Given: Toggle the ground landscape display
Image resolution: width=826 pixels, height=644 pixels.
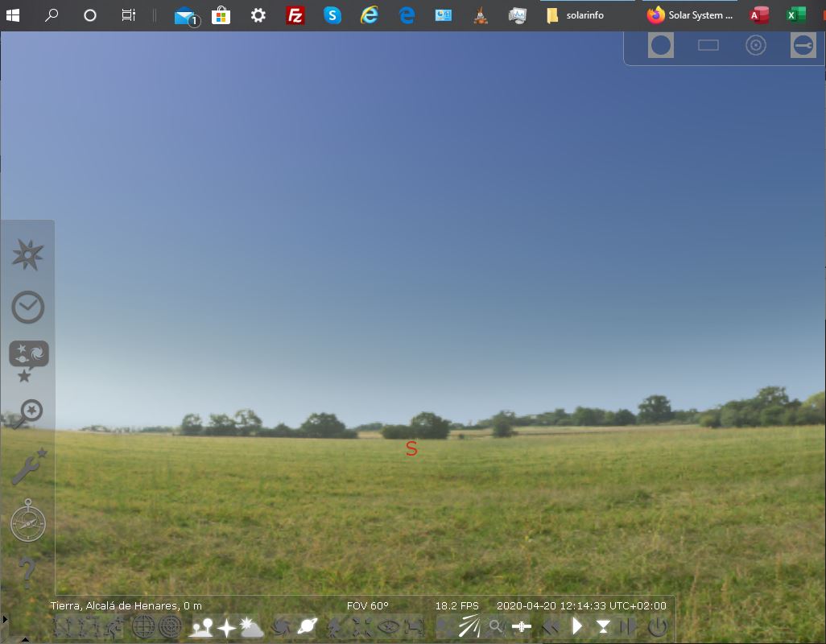Looking at the screenshot, I should click(200, 626).
